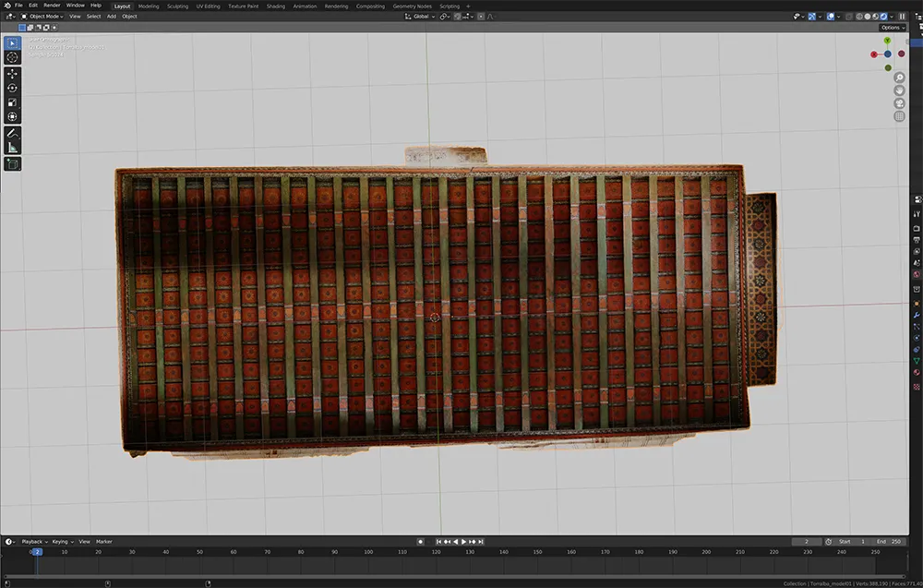Click frame 100 on the timeline ruler
This screenshot has height=588, width=923.
coord(368,551)
